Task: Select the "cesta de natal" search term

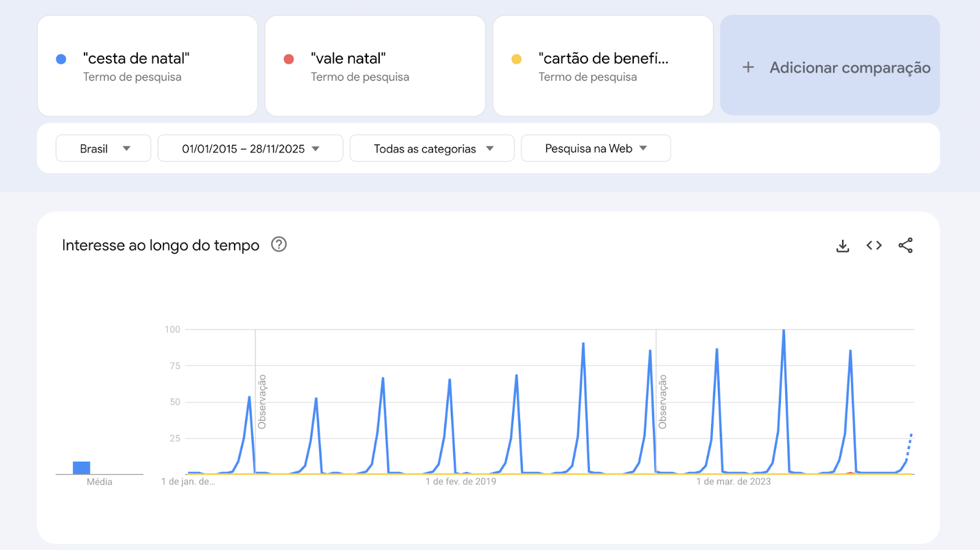Action: [136, 59]
